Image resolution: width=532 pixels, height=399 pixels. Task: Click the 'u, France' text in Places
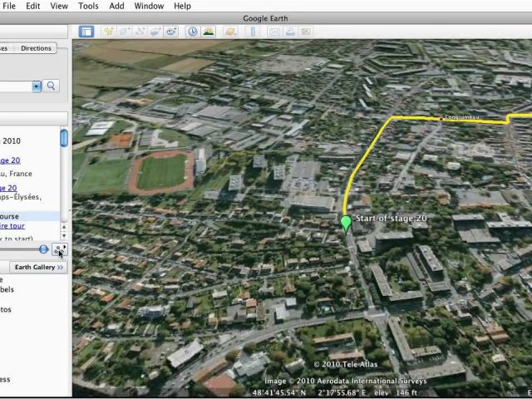tap(16, 174)
